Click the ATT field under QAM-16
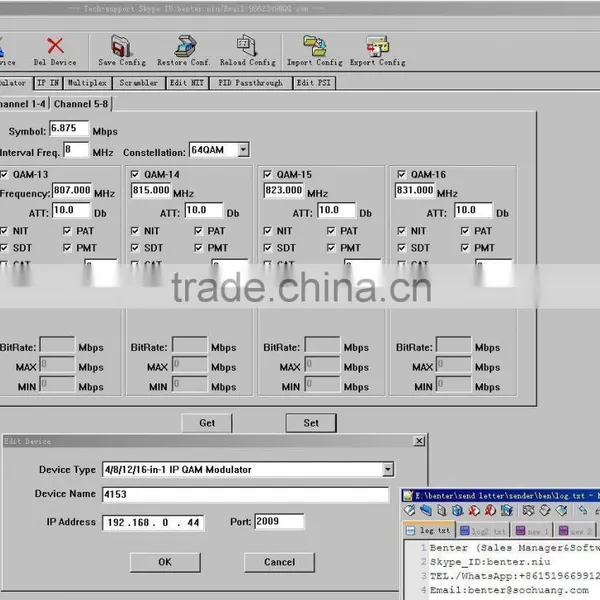This screenshot has width=600, height=600. click(473, 210)
